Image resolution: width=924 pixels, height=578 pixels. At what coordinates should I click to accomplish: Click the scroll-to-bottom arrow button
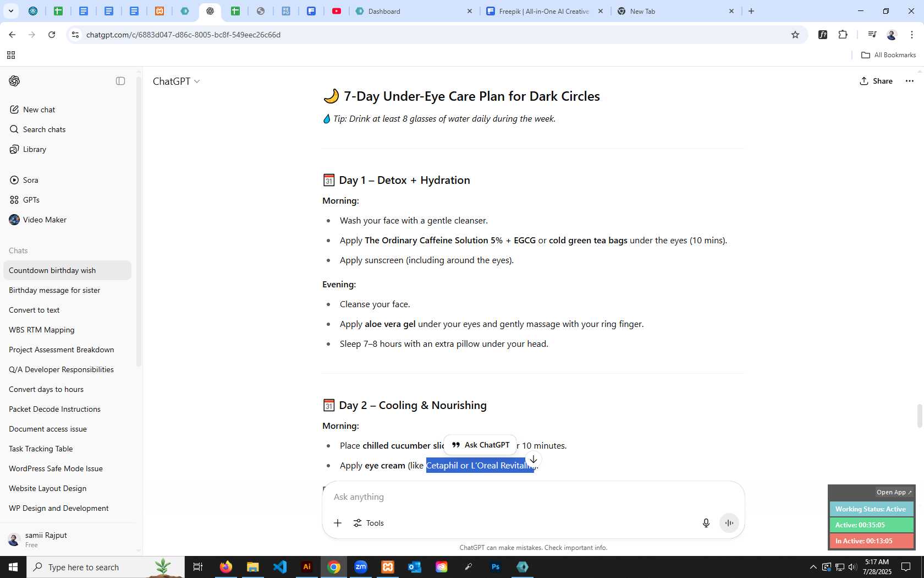[533, 459]
